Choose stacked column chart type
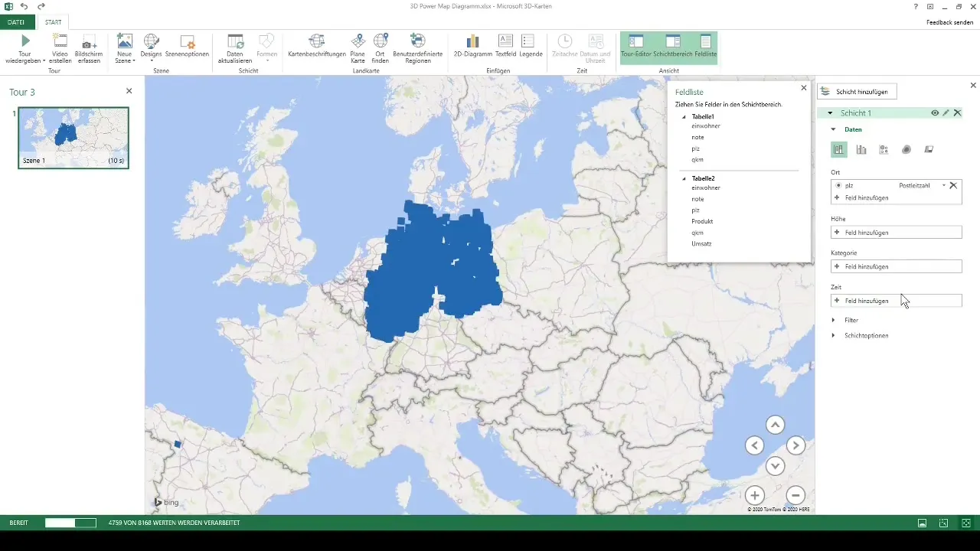The width and height of the screenshot is (980, 551). (x=838, y=149)
